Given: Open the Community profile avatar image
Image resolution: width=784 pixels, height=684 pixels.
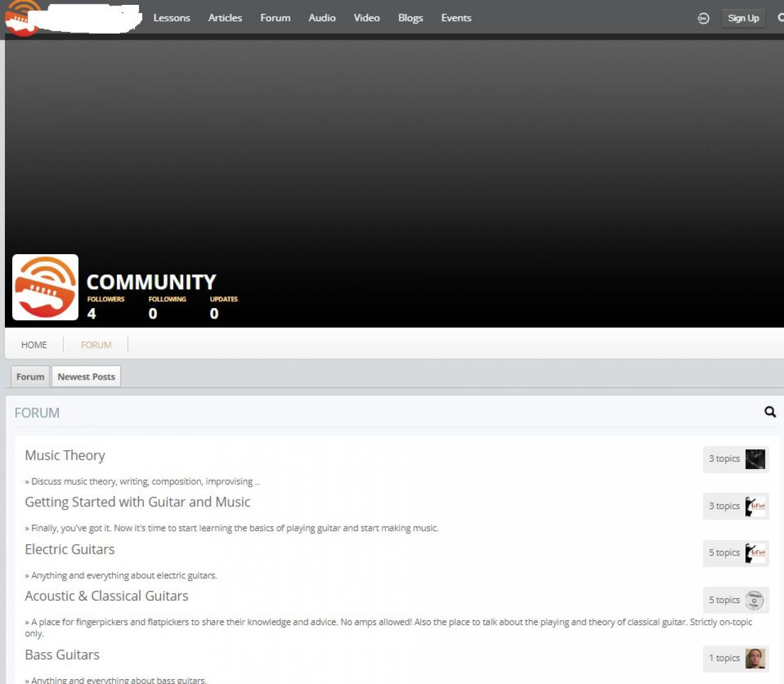Looking at the screenshot, I should [45, 287].
